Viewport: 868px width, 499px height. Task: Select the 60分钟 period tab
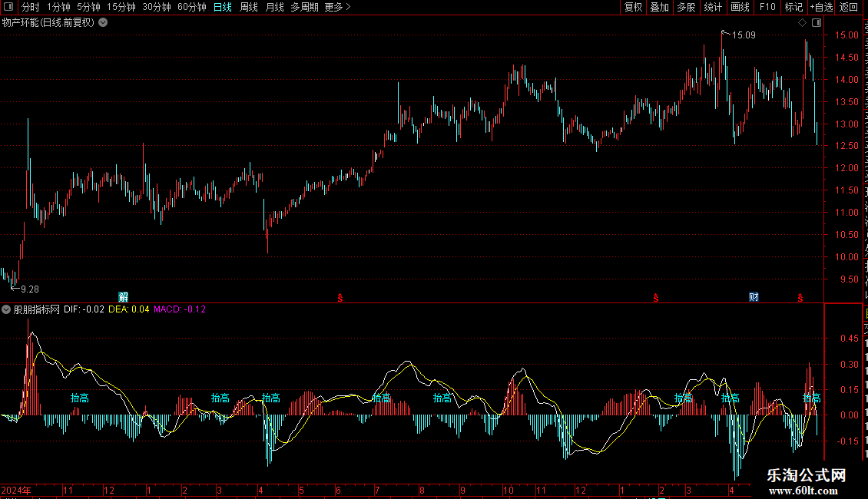[x=191, y=7]
